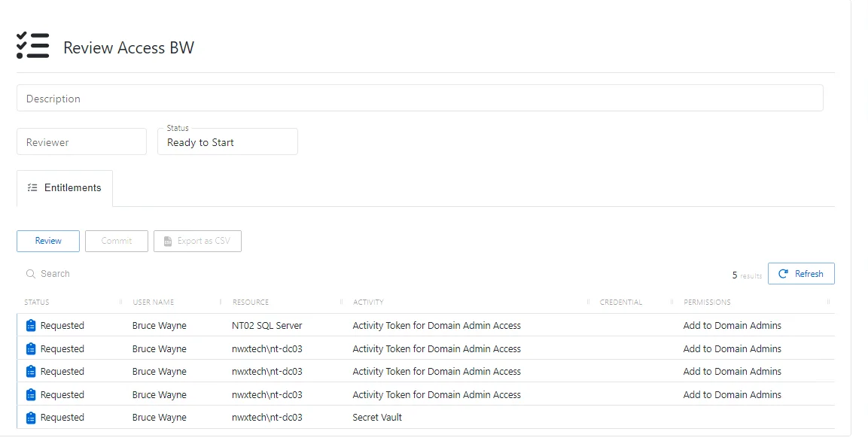Image resolution: width=868 pixels, height=447 pixels.
Task: Click the clipboard icon in the second Requested row
Action: tap(31, 348)
